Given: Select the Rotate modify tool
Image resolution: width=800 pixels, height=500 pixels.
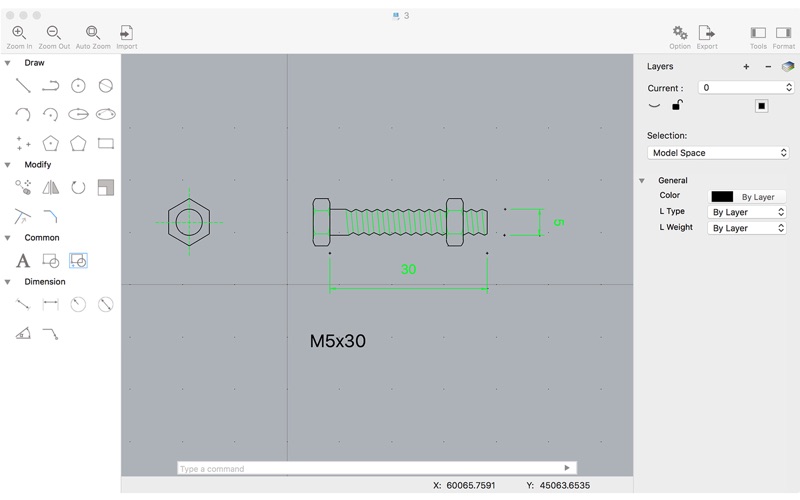Looking at the screenshot, I should coord(78,187).
